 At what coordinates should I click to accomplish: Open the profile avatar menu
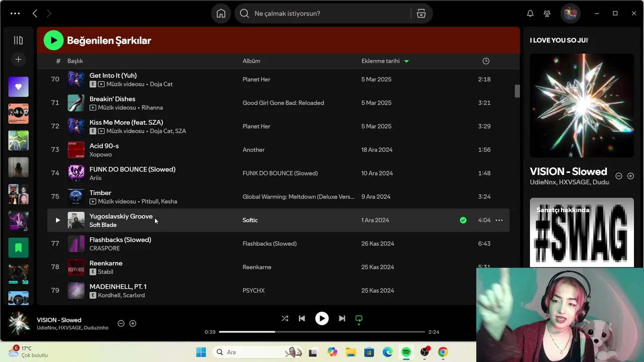(x=570, y=14)
